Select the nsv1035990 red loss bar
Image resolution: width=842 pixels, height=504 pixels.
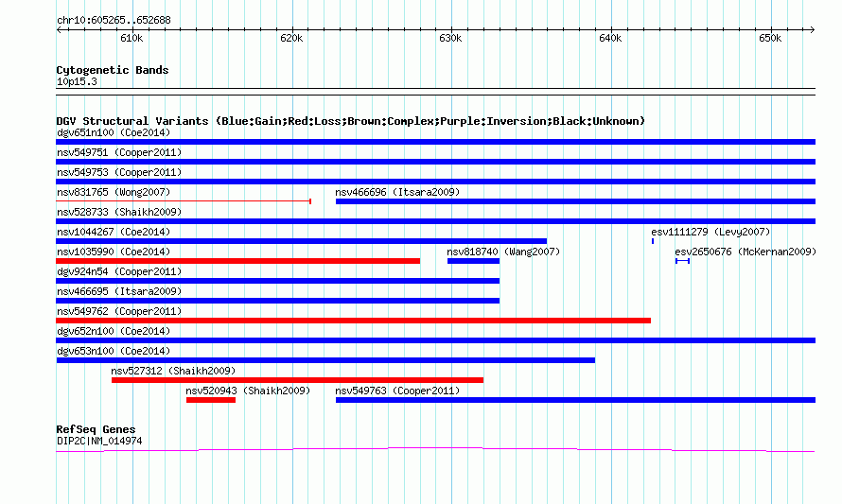click(237, 261)
